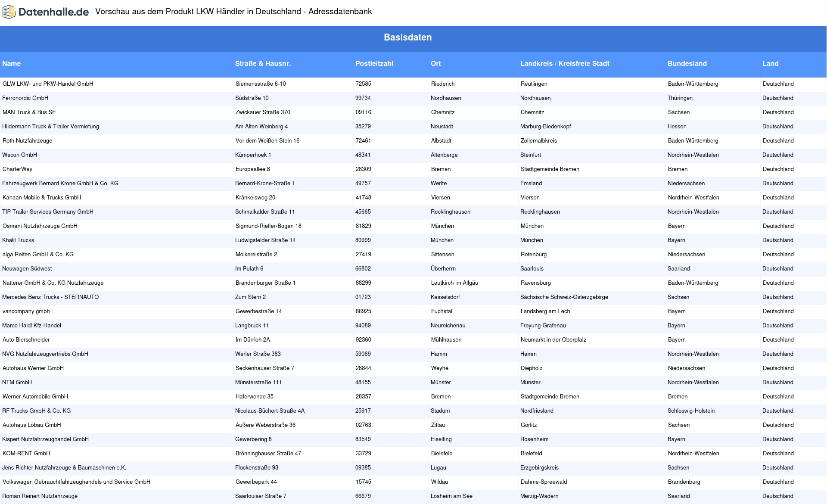Select NVG Nutzfahrzeugvertriebs GmbH
Screen dimensions: 827x504
coord(45,354)
